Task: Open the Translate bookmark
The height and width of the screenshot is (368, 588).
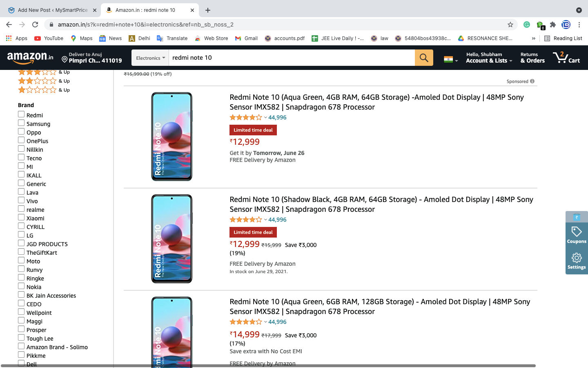Action: pyautogui.click(x=172, y=38)
